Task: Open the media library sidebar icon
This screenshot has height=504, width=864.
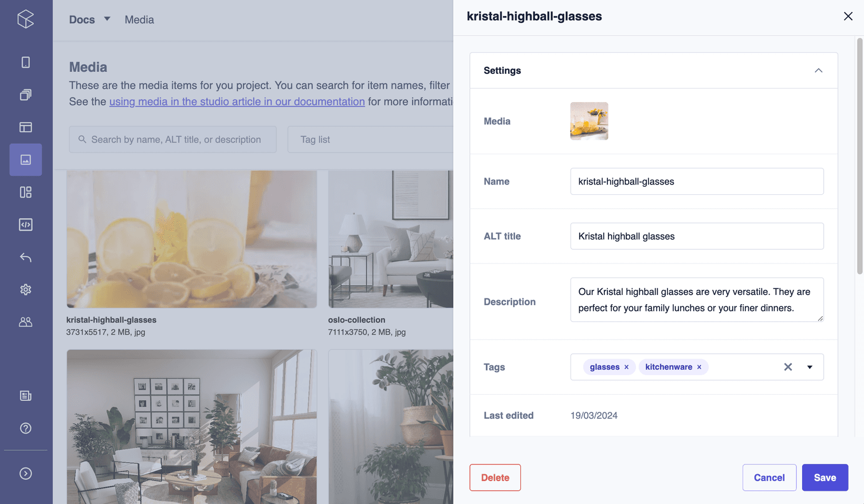Action: [26, 160]
